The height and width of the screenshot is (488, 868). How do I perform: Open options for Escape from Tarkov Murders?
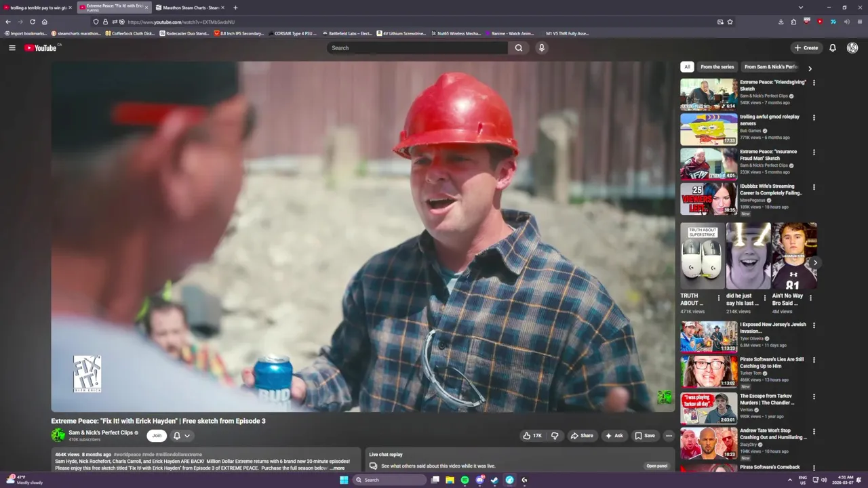point(814,396)
